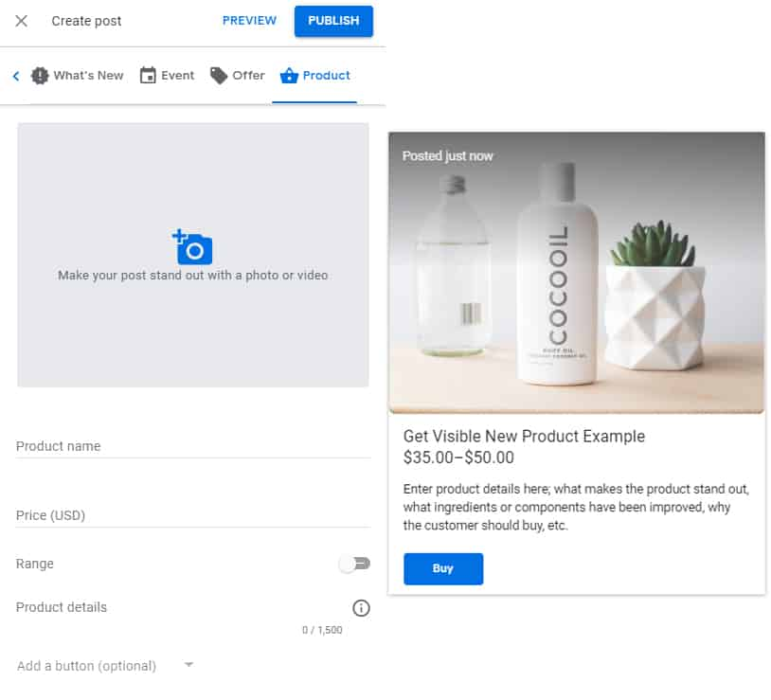Image resolution: width=771 pixels, height=700 pixels.
Task: Click the $35.00–$50.00 price text
Action: (458, 458)
